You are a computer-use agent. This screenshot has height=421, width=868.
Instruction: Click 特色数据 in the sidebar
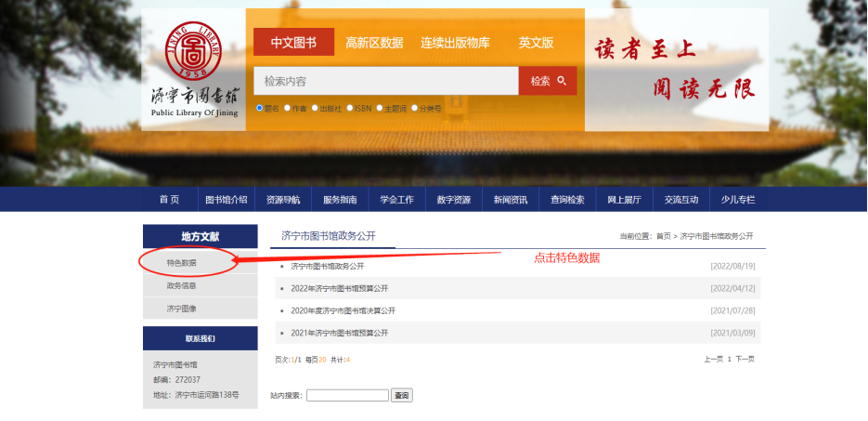(182, 263)
